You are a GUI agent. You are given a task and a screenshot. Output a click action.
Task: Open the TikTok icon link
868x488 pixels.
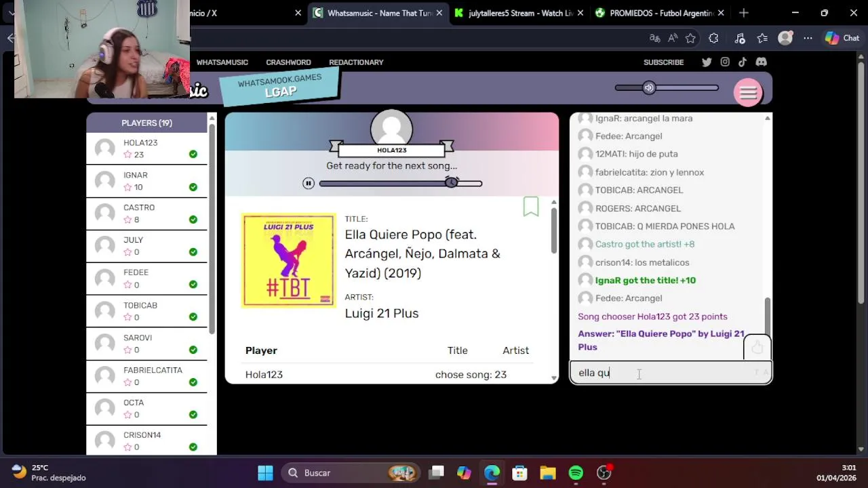pos(743,62)
